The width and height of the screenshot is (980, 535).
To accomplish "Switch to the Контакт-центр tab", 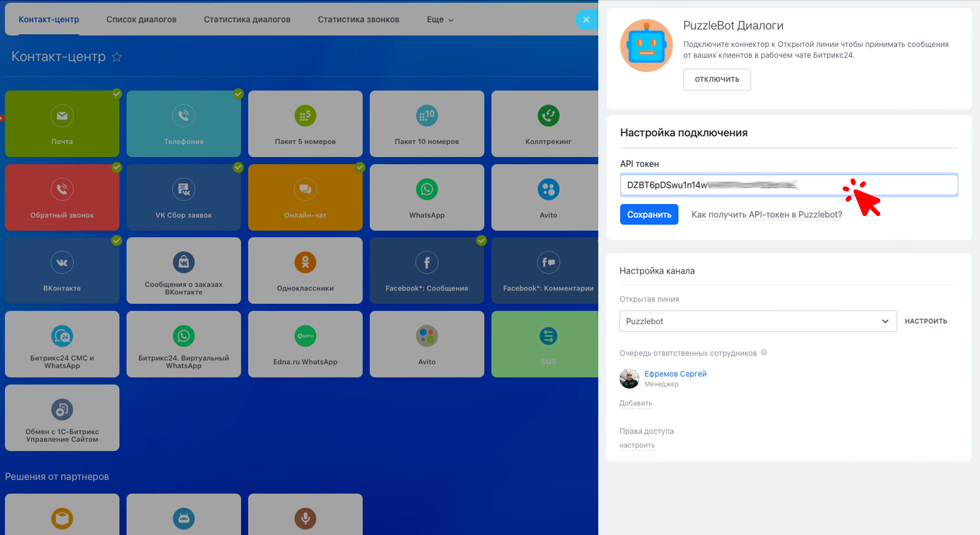I will (x=49, y=20).
